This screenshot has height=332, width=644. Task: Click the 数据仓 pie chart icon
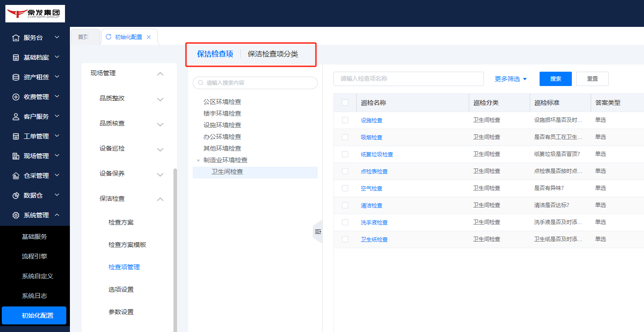coord(16,195)
